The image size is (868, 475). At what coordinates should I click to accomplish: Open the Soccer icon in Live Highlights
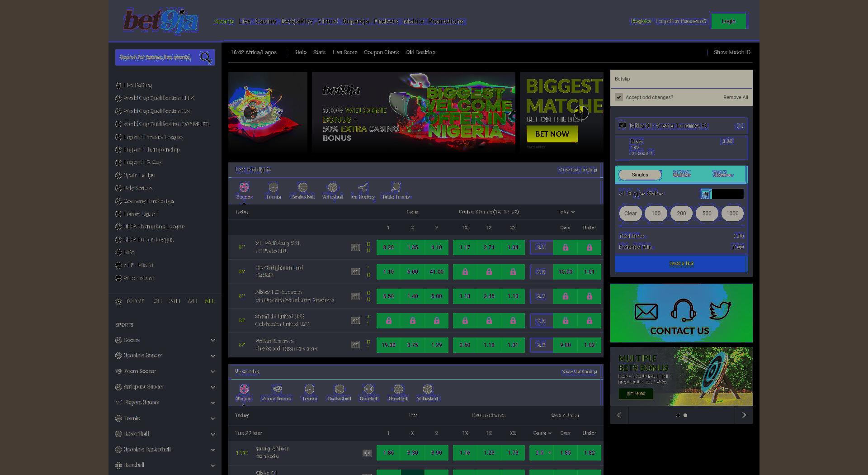(x=244, y=187)
